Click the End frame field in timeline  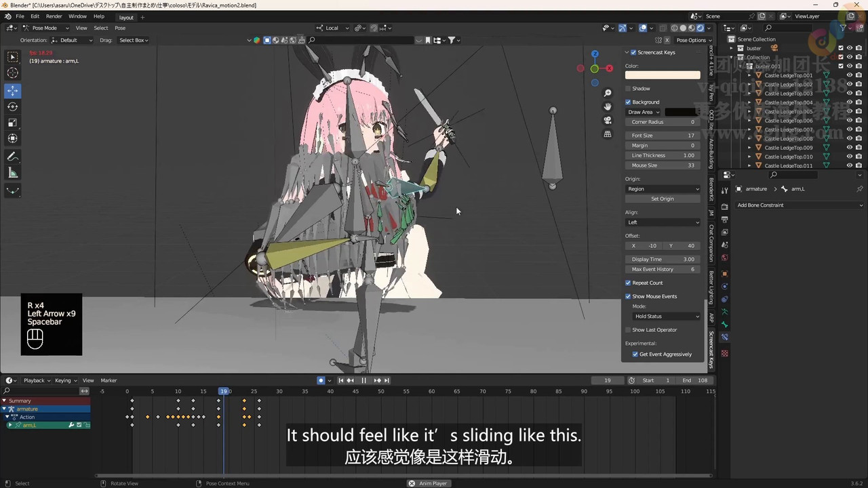tap(694, 380)
